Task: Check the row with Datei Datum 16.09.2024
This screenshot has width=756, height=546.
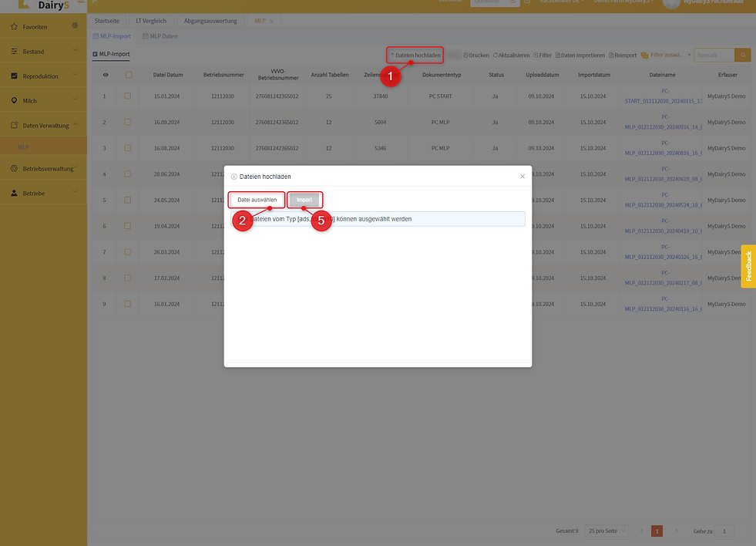Action: tap(128, 122)
